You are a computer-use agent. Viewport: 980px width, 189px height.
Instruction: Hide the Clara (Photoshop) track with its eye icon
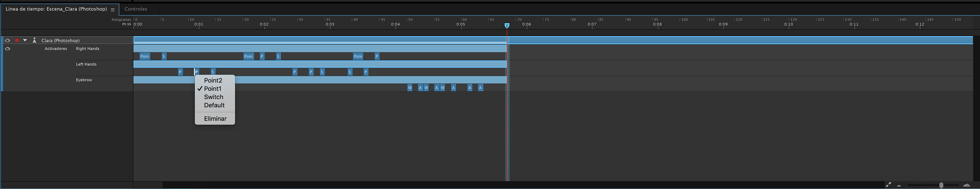[7, 40]
